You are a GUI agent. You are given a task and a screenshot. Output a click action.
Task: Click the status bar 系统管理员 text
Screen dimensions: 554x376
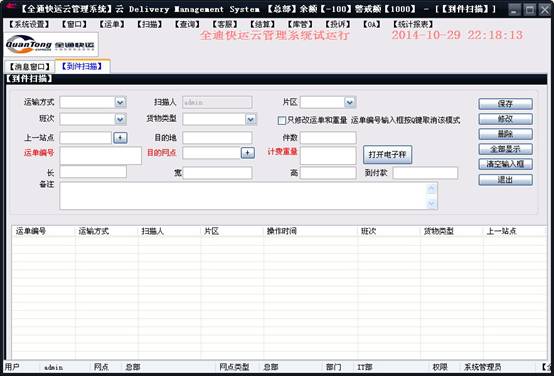482,368
